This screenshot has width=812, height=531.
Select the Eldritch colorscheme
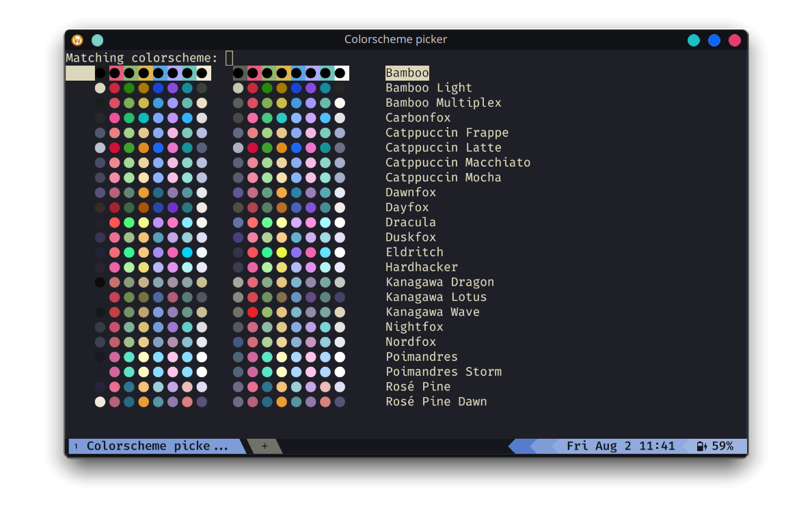coord(414,251)
